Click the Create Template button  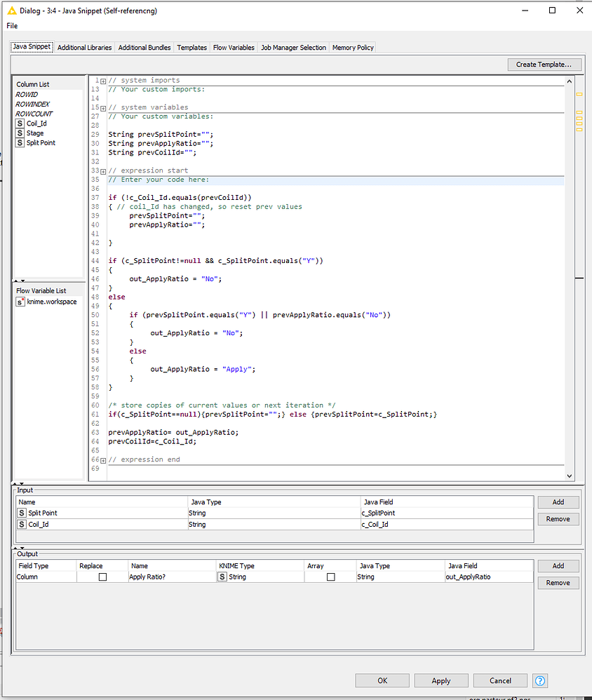(x=544, y=65)
